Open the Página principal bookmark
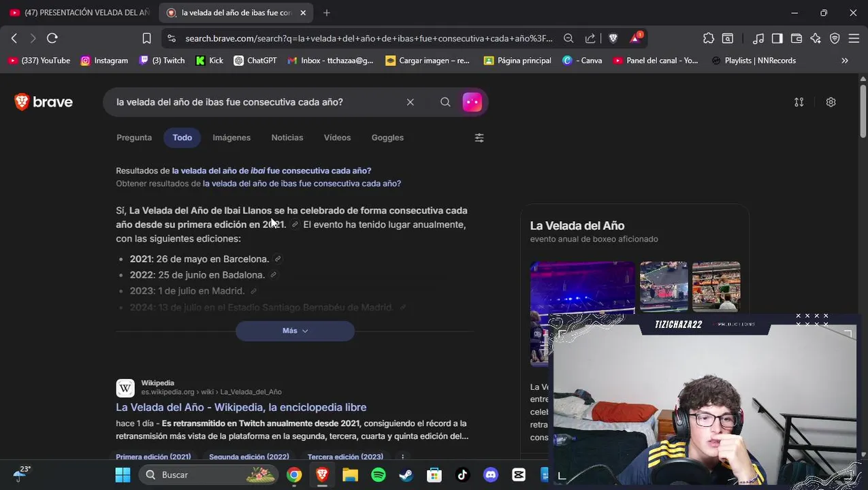868x490 pixels. point(517,61)
